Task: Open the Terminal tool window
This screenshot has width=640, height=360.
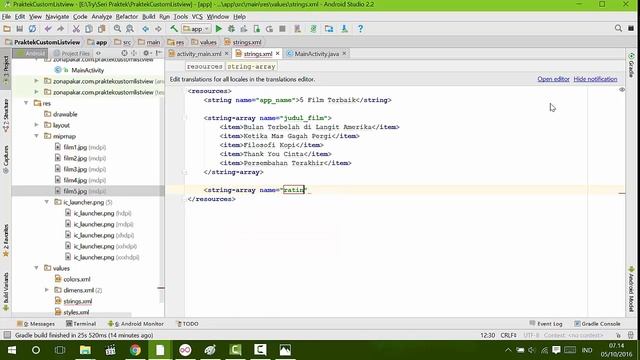Action: tap(81, 324)
